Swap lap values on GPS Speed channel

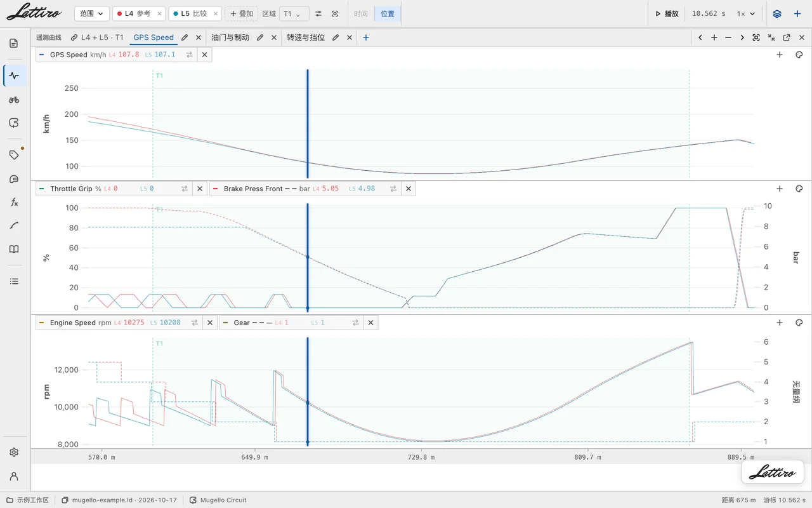[x=189, y=55]
